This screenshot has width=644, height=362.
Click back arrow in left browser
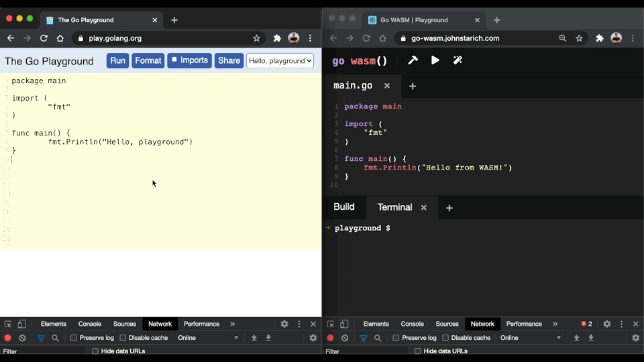11,38
